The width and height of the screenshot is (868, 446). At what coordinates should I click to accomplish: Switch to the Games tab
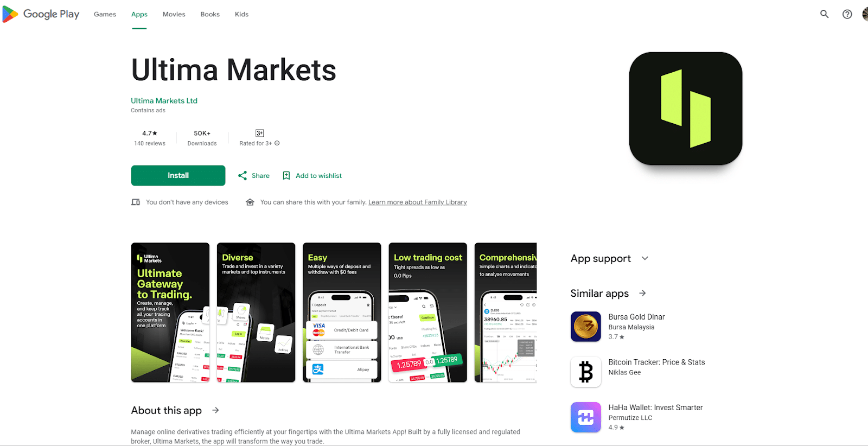click(105, 14)
